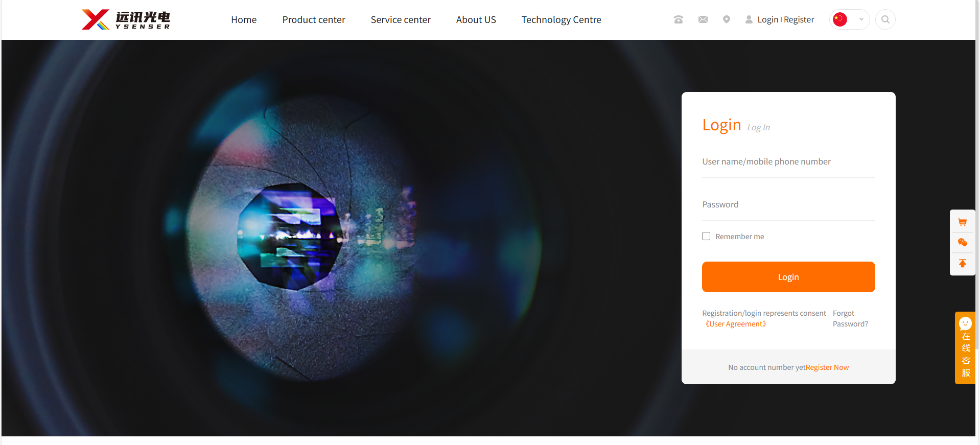Click the telephone contact icon
The width and height of the screenshot is (980, 445).
point(678,19)
